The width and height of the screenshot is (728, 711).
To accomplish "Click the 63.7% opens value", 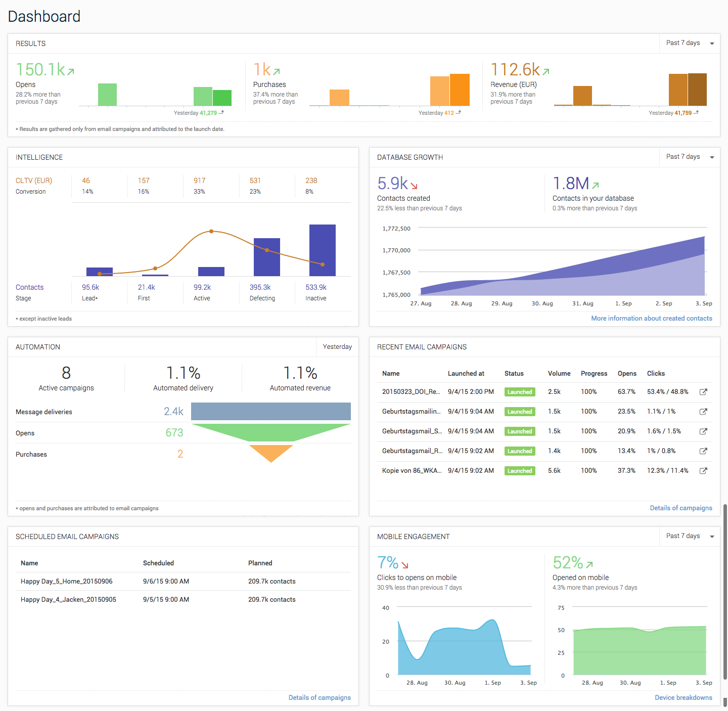I will point(626,392).
